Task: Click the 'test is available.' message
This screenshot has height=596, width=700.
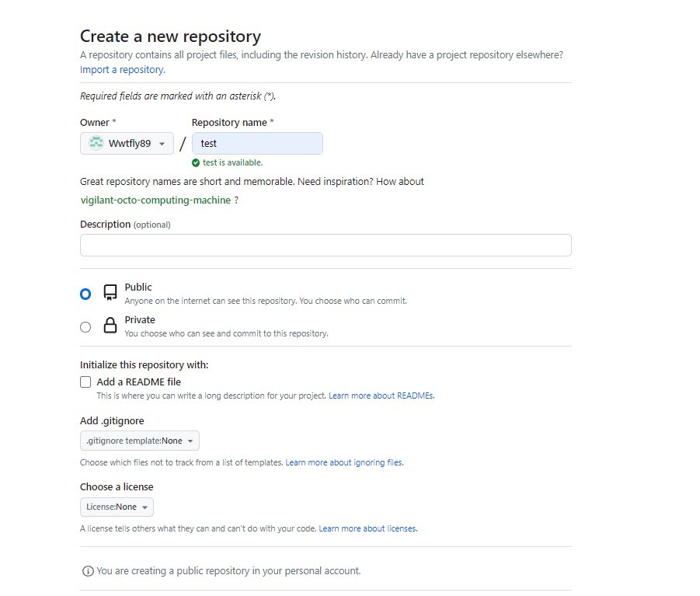Action: click(232, 163)
